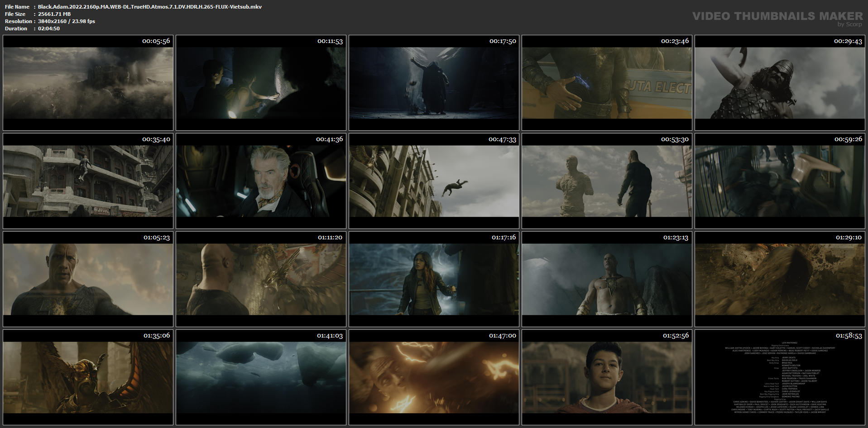Click the File Size label
Viewport: 868px width, 428px height.
(x=15, y=14)
